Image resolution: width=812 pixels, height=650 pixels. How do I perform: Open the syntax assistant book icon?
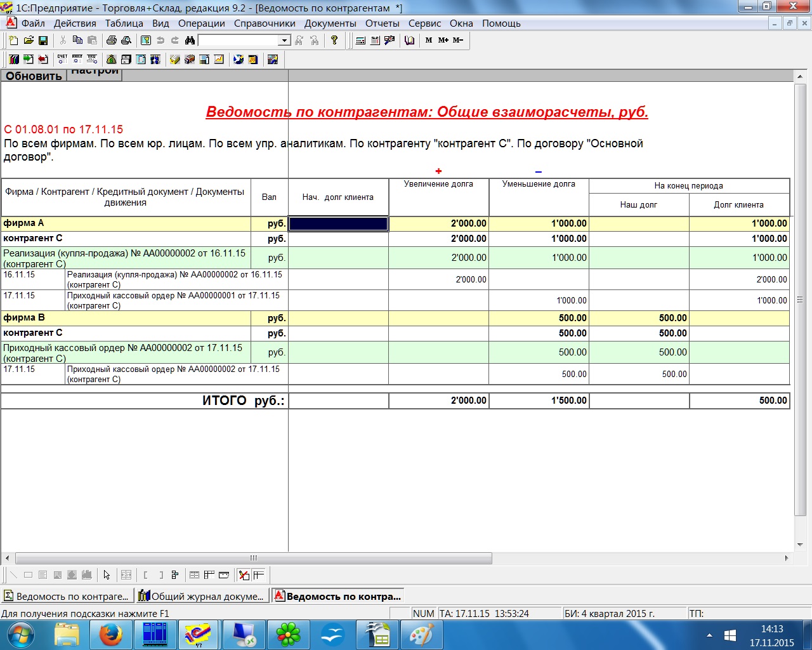point(410,41)
